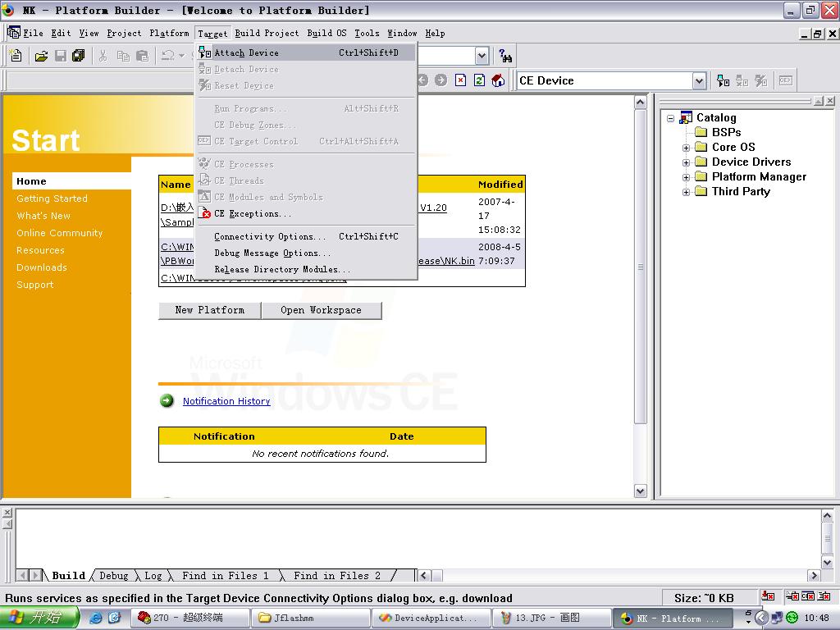Screen dimensions: 840x630
Task: Expand the Device Drivers folder
Action: tap(687, 162)
